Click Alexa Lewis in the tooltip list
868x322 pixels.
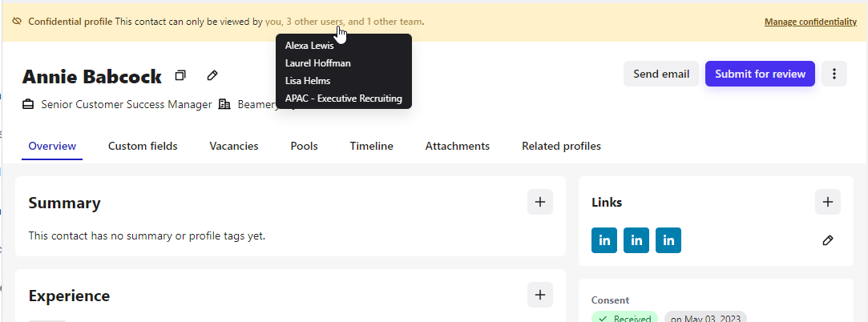[309, 46]
